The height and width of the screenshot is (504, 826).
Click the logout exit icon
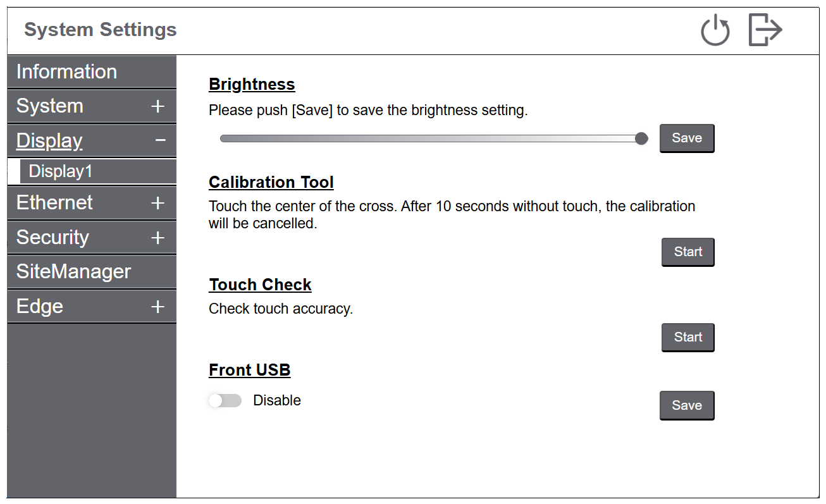click(x=765, y=30)
